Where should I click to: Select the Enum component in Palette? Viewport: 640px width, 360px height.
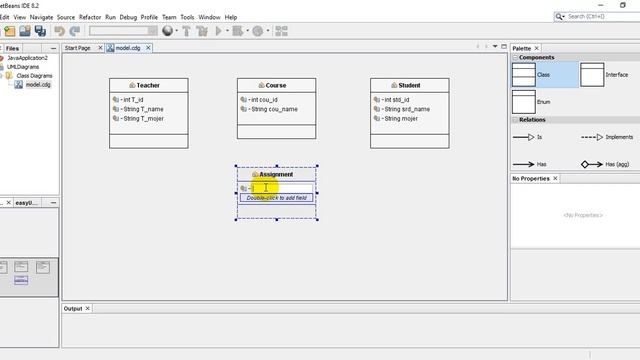click(x=532, y=102)
